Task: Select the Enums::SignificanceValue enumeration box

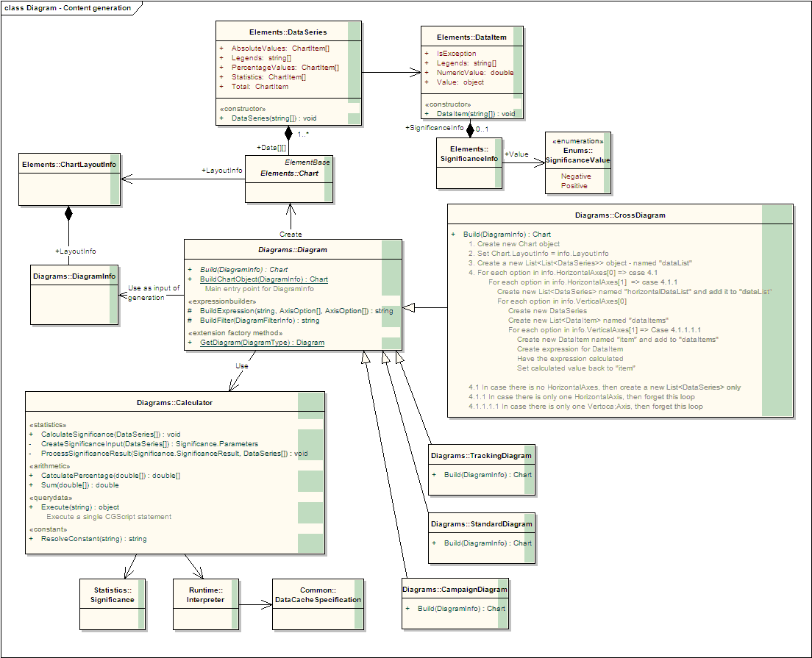Action: [577, 155]
